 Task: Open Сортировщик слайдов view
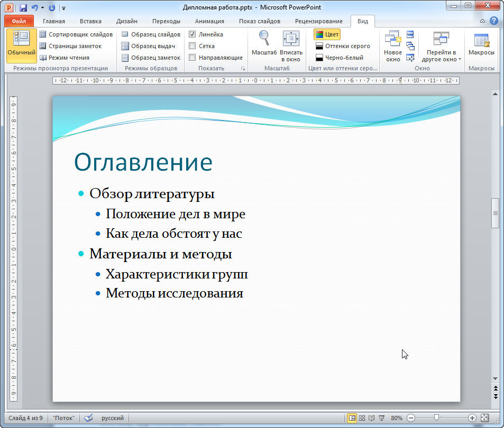[76, 34]
